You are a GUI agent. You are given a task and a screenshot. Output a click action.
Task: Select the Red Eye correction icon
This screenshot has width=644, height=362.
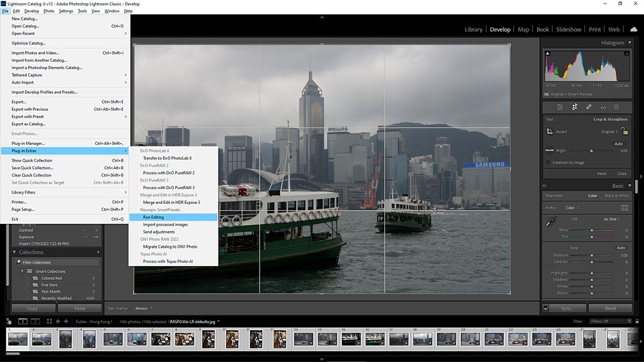click(603, 107)
